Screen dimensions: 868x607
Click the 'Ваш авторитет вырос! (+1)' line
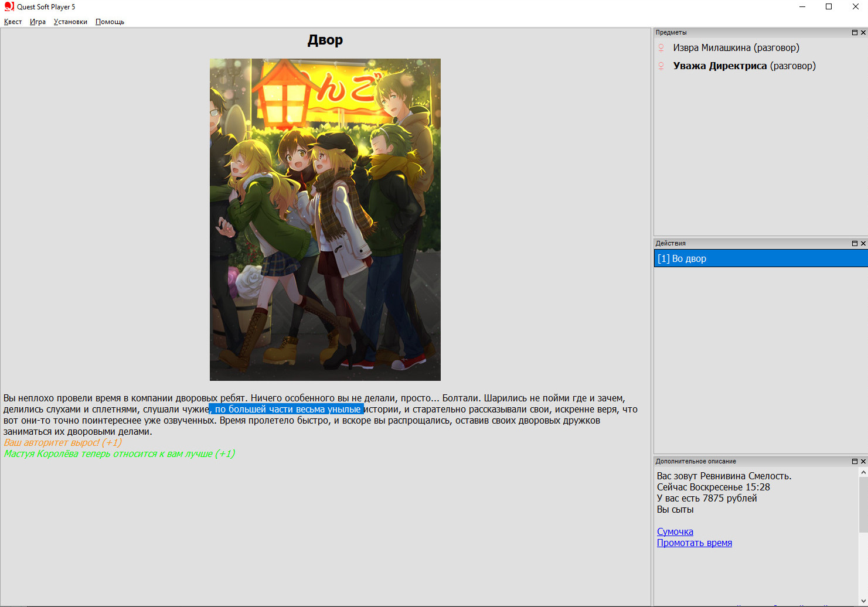point(63,443)
